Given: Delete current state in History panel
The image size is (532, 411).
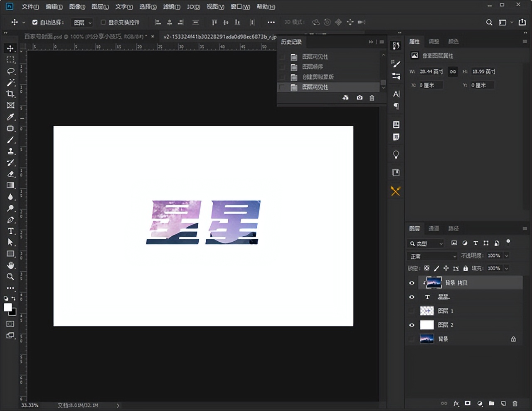Looking at the screenshot, I should [x=372, y=98].
